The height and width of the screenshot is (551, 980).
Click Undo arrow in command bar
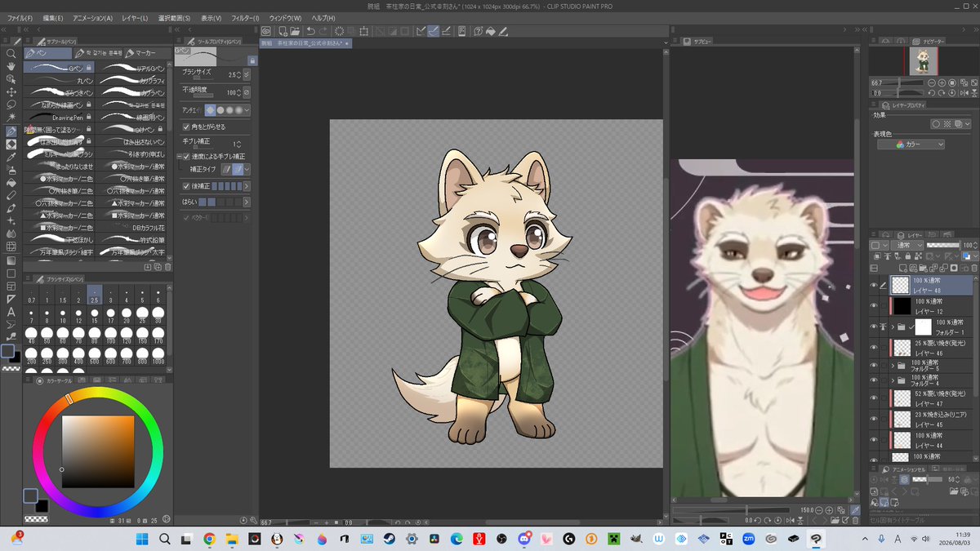pos(312,31)
